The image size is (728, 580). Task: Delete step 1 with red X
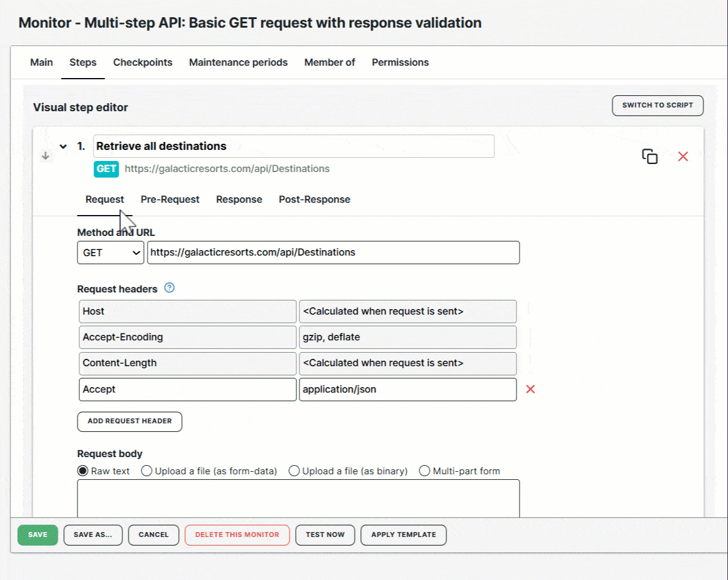click(x=682, y=157)
